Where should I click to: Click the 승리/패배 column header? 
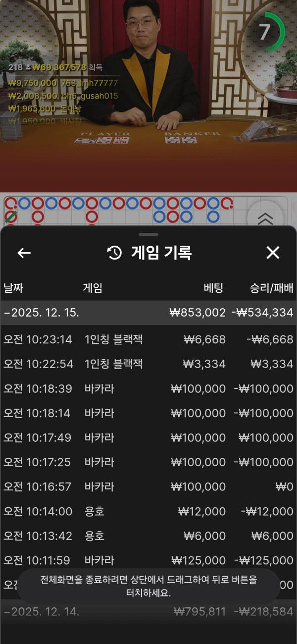[272, 288]
